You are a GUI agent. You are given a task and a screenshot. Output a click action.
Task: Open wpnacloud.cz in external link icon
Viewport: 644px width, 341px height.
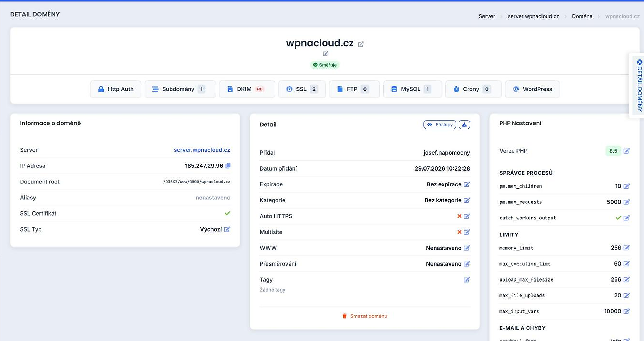click(x=361, y=44)
